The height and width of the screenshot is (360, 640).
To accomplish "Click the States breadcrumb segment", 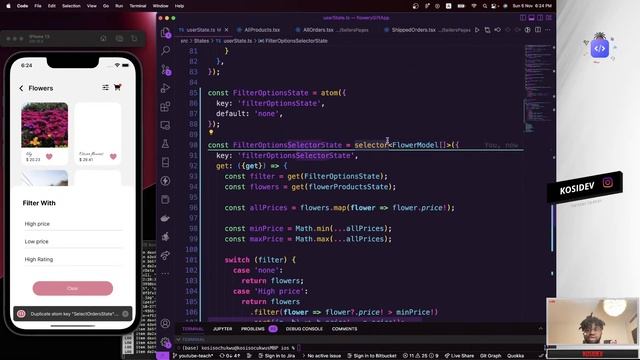I will (201, 41).
